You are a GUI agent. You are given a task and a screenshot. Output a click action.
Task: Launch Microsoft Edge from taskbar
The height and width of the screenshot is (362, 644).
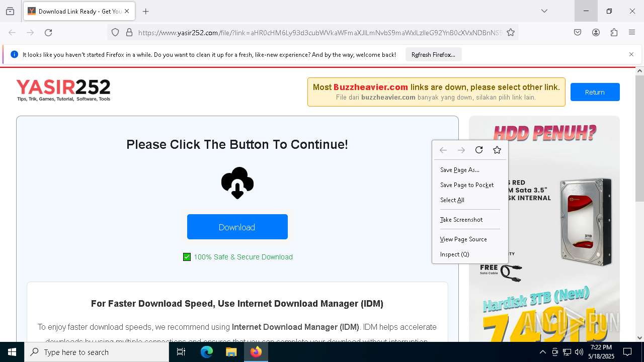pyautogui.click(x=207, y=352)
